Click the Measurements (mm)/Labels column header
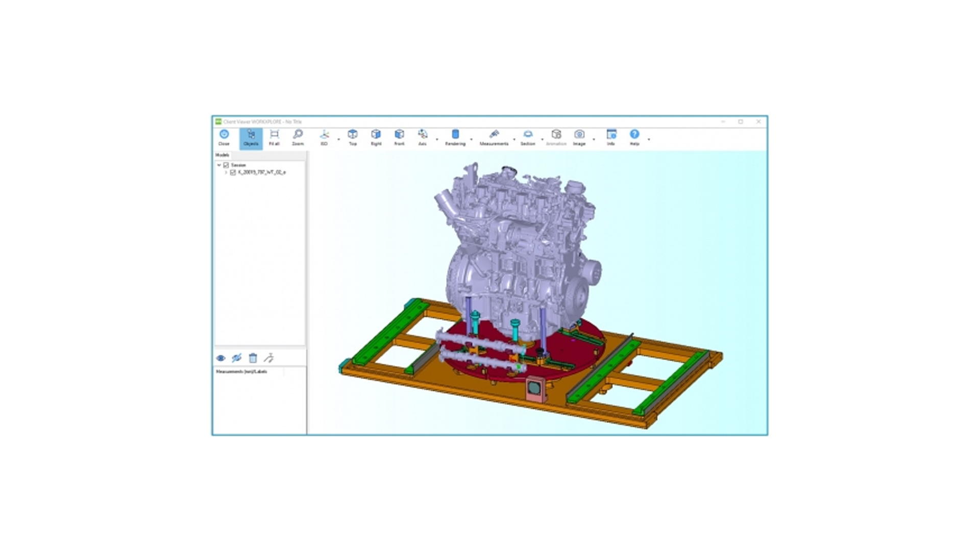Image resolution: width=980 pixels, height=551 pixels. click(241, 371)
